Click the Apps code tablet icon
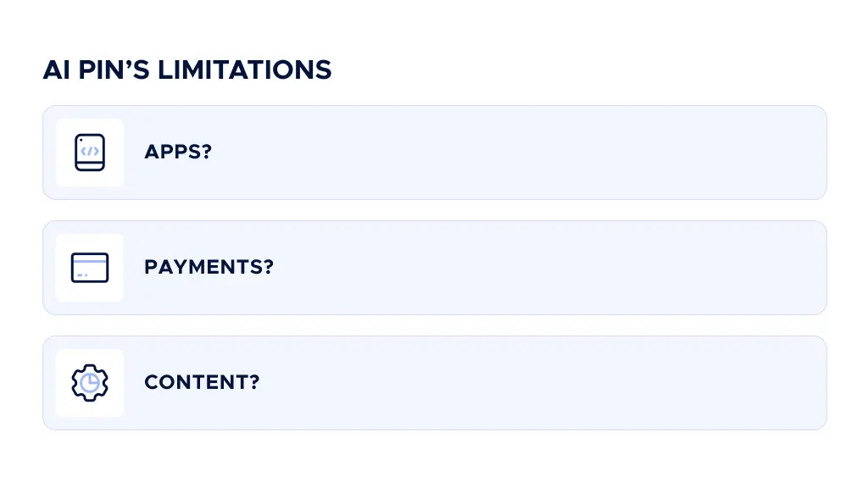 [x=90, y=152]
